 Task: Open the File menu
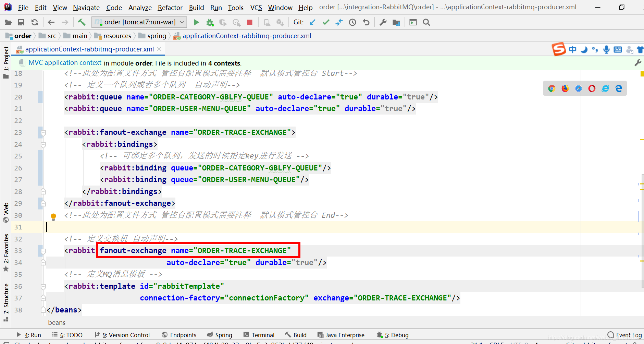(23, 8)
